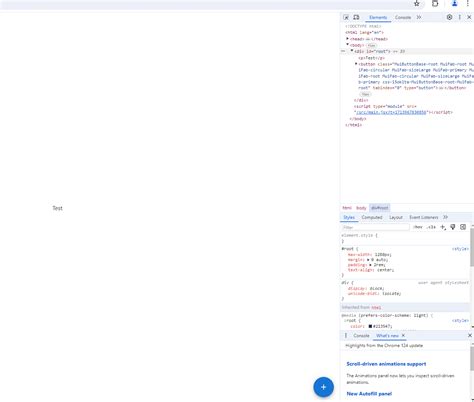Click the element.style rule block

pyautogui.click(x=405, y=238)
